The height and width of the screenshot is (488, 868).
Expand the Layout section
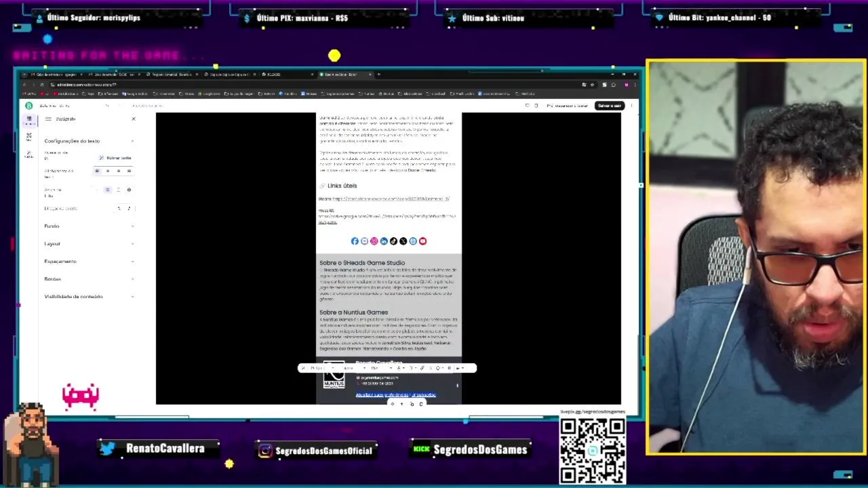89,244
